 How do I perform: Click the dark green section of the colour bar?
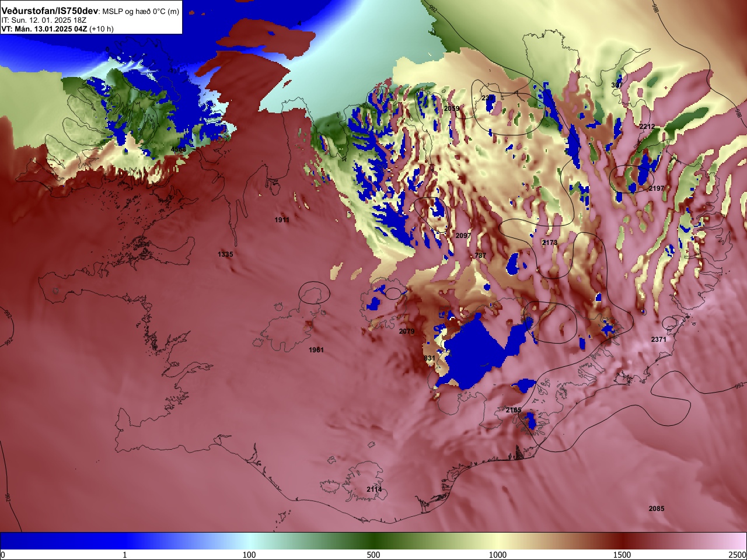373,541
